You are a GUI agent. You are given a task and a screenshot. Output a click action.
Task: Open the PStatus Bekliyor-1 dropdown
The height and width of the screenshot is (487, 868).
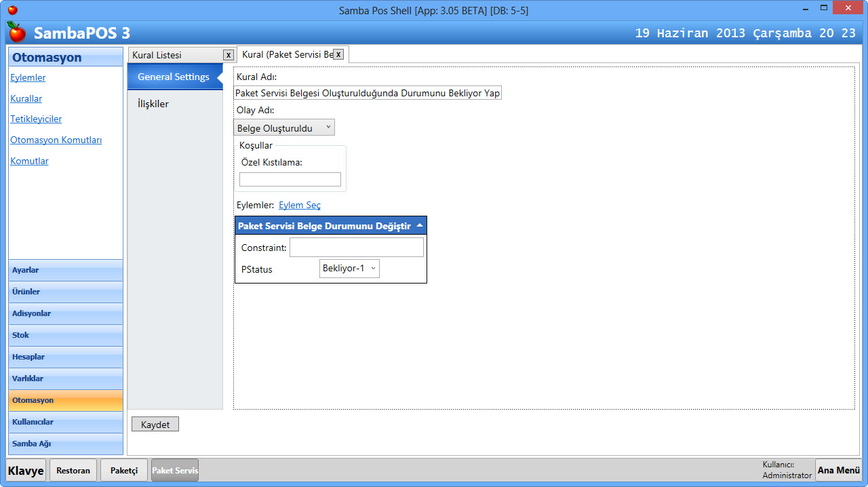click(x=349, y=269)
